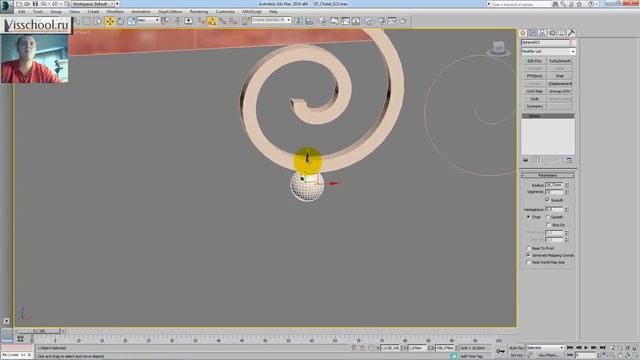640x360 pixels.
Task: Enable Real-World Map Size checkbox
Action: (528, 262)
